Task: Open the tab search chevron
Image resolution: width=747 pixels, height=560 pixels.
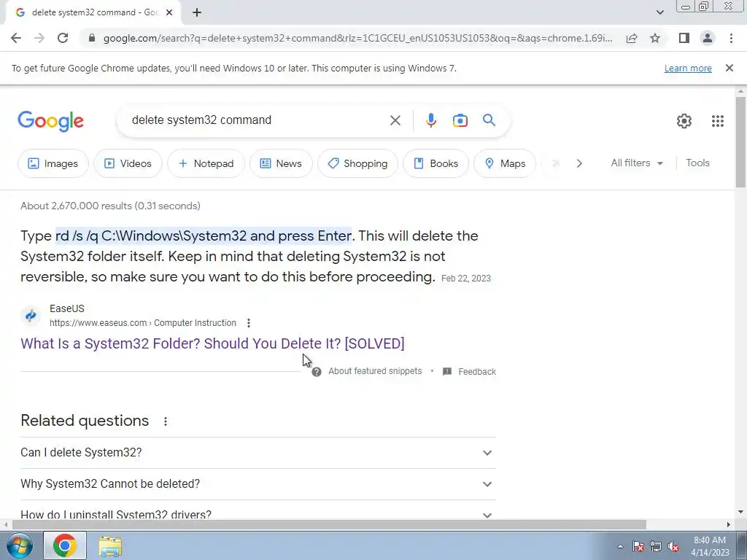Action: tap(659, 12)
